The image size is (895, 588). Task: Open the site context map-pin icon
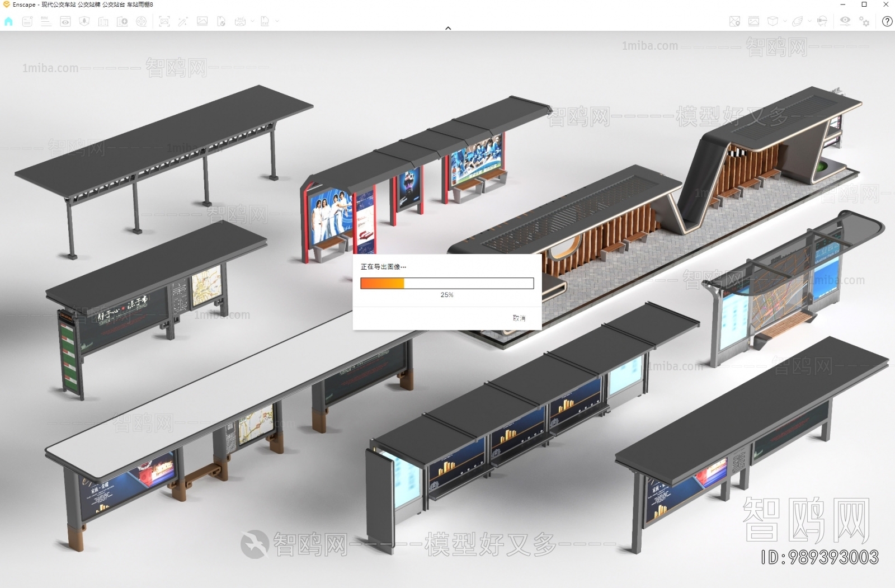(734, 21)
